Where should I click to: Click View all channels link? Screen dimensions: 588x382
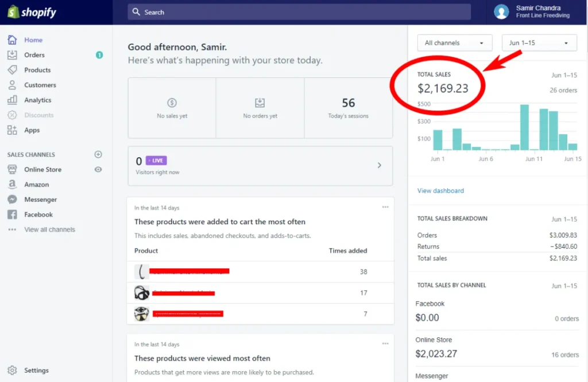click(x=49, y=229)
